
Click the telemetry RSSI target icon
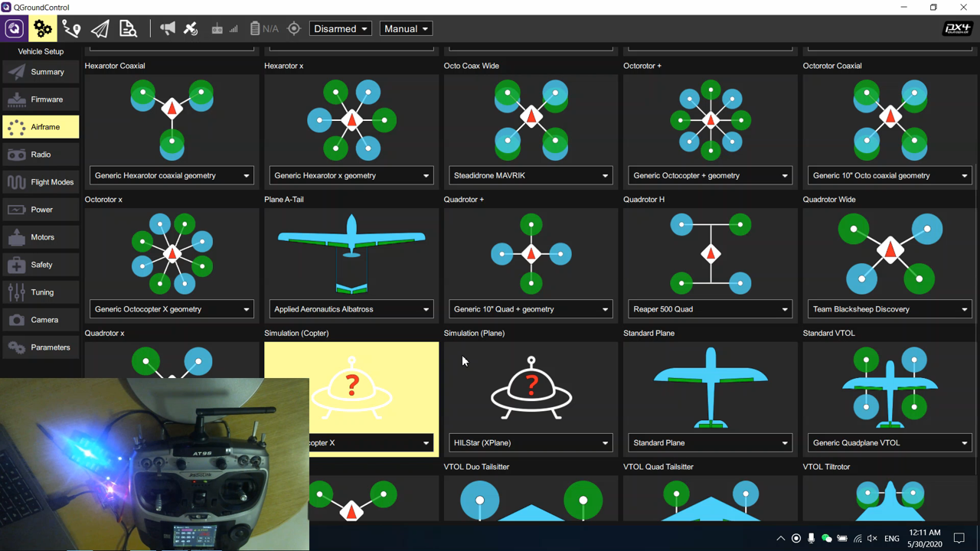tap(294, 29)
